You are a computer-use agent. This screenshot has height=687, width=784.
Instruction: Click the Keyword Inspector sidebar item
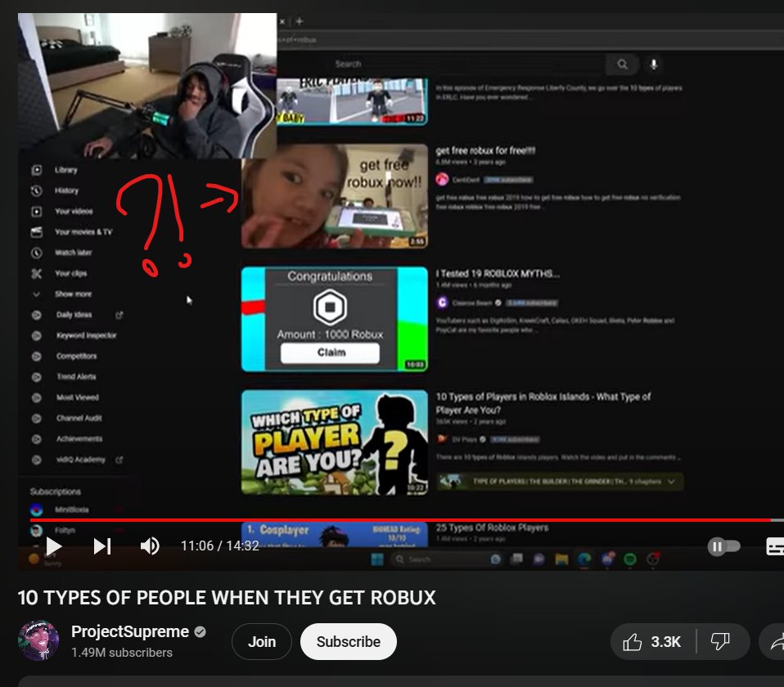point(86,335)
